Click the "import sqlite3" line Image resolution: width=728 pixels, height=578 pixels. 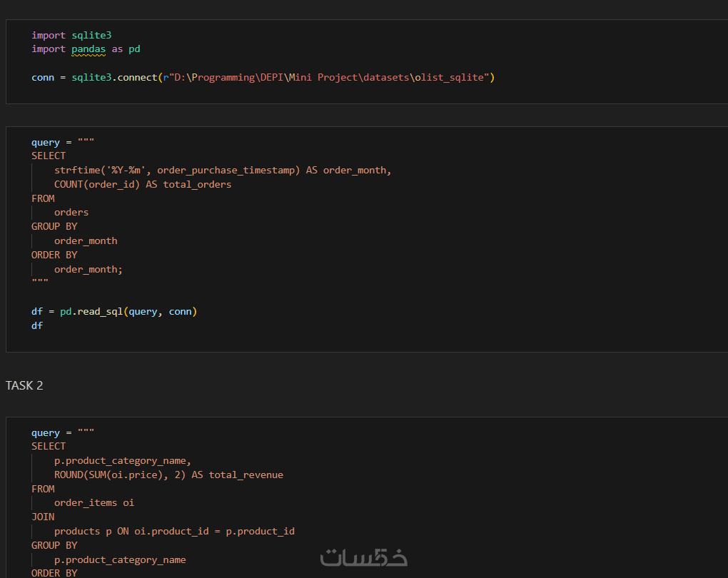tap(71, 35)
